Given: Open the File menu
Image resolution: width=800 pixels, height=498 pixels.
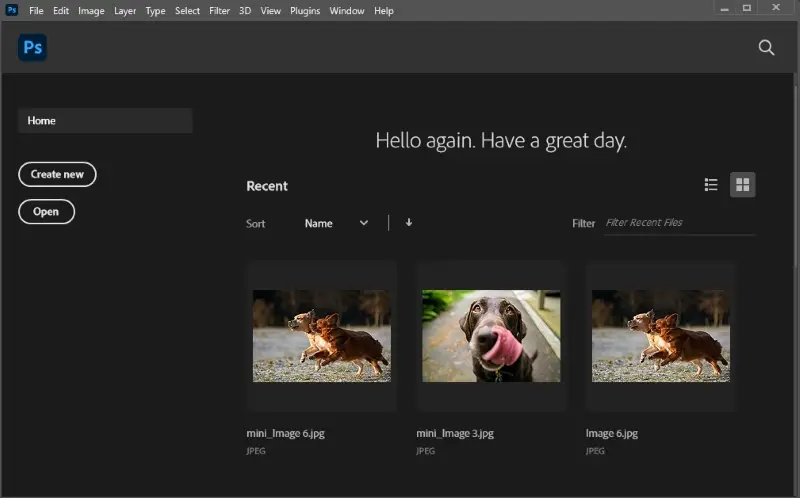Looking at the screenshot, I should tap(36, 11).
